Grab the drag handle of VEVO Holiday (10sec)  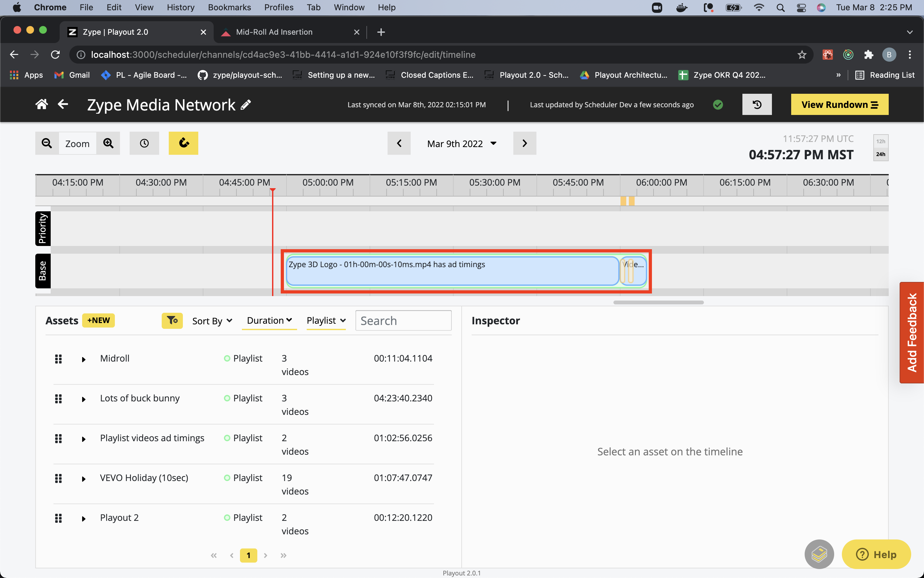[58, 478]
